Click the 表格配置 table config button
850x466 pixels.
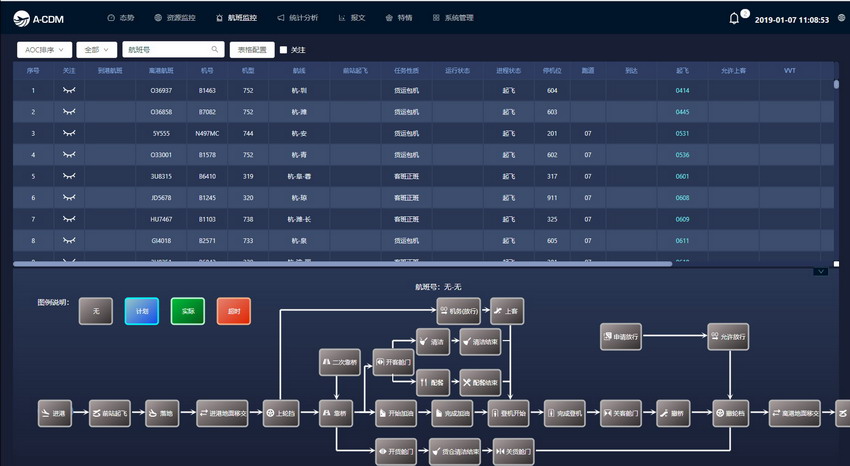(250, 49)
